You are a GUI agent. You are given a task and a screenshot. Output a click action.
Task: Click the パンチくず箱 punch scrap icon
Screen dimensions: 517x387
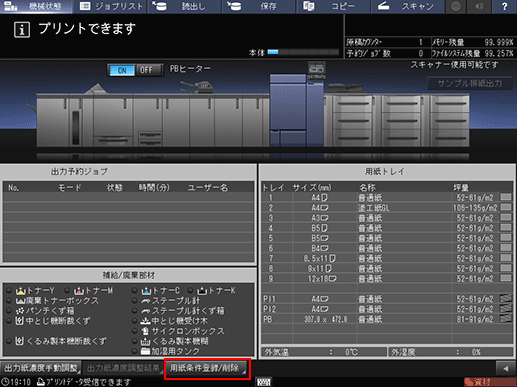coord(20,311)
